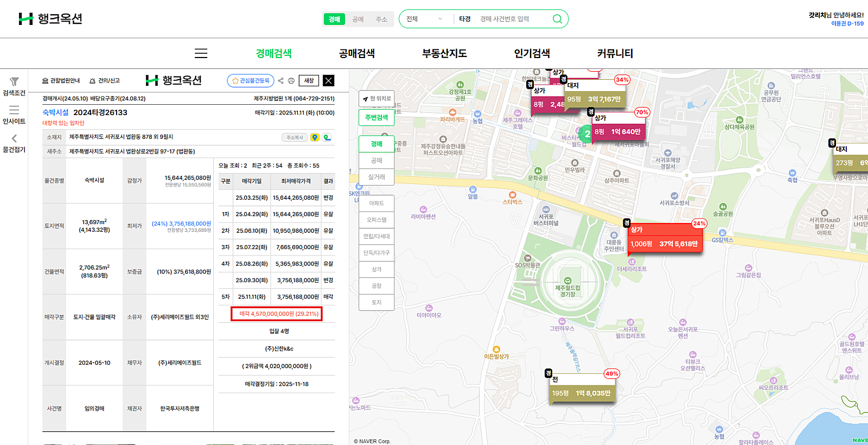Open the 검색조건 filter funnel icon
The image size is (868, 445).
[x=14, y=81]
